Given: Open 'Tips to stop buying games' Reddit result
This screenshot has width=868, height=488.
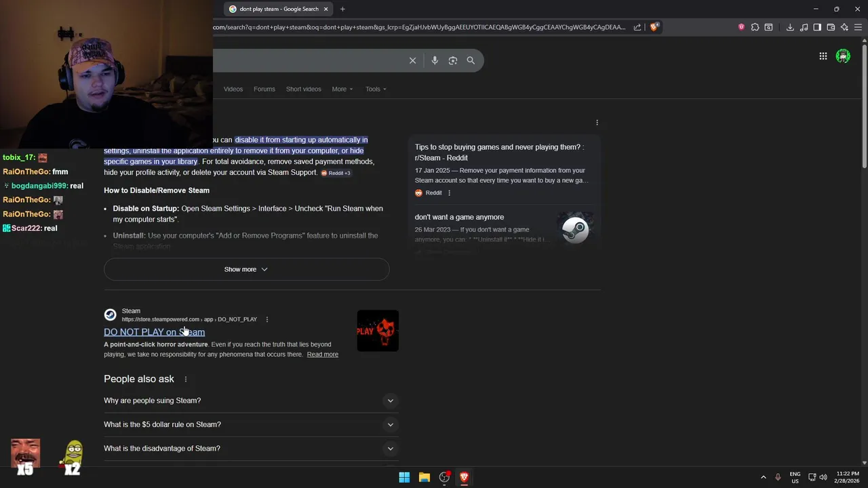Looking at the screenshot, I should [499, 152].
